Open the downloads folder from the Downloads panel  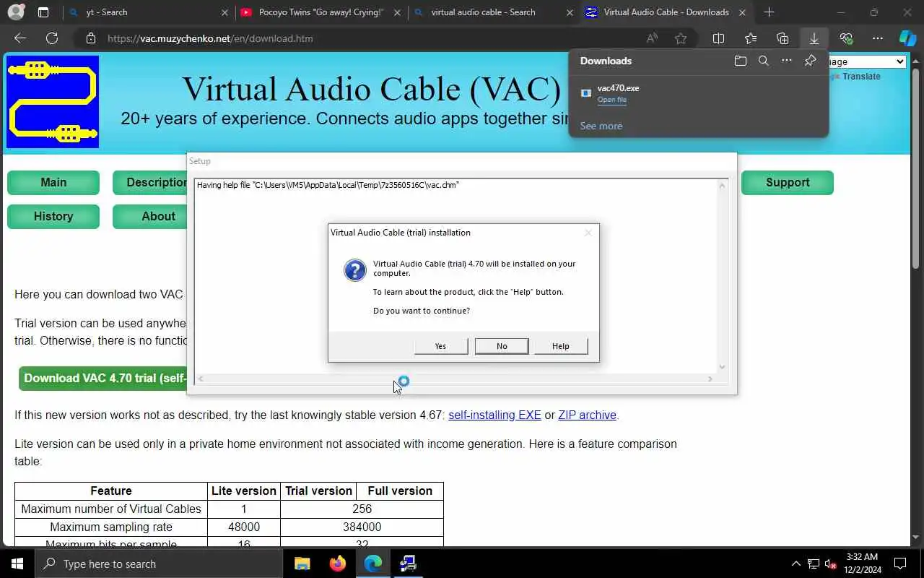click(741, 61)
